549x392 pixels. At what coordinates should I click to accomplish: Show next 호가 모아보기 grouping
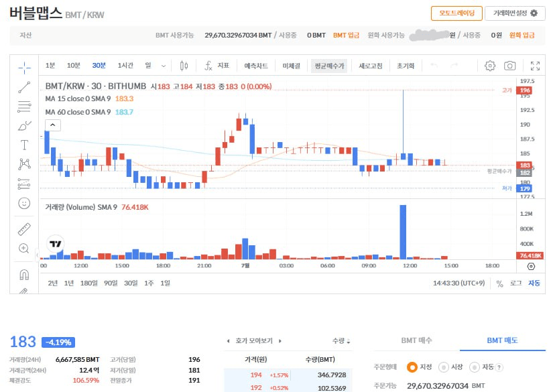tap(280, 340)
